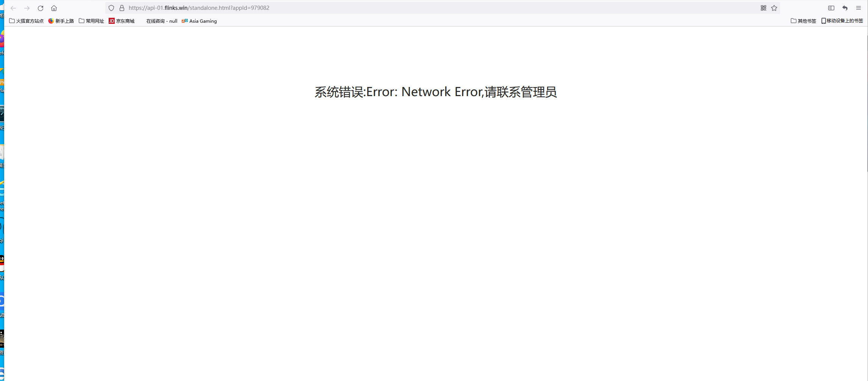868x381 pixels.
Task: Go to the browser home page
Action: pyautogui.click(x=54, y=8)
